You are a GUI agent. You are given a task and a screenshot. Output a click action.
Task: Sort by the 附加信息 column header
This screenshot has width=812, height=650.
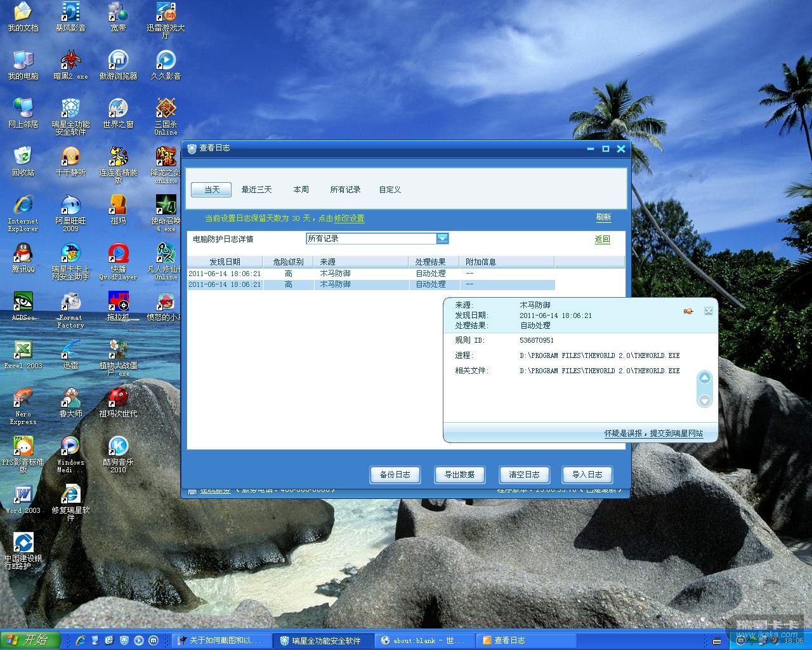click(x=507, y=262)
